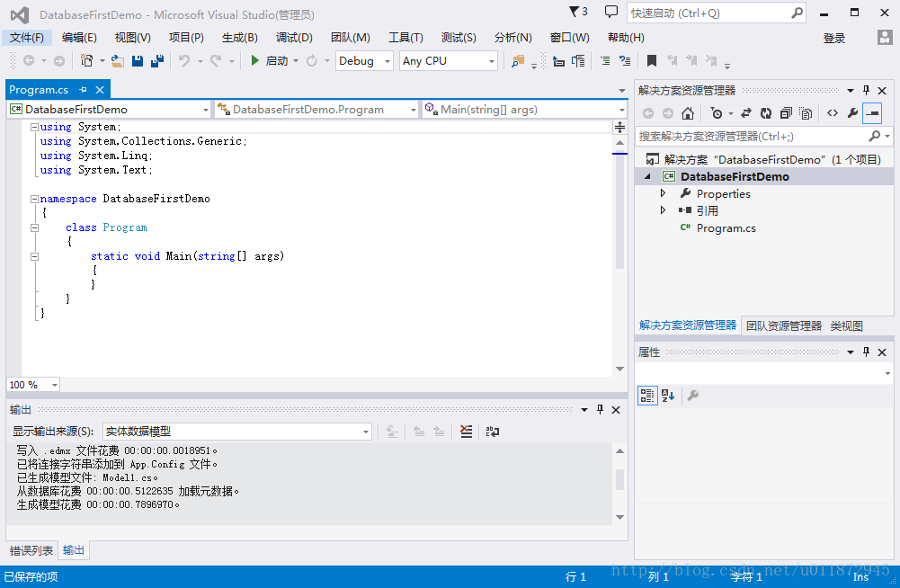Click the Uncomment Selection toolbar icon
Screen dimensions: 900x588
pos(625,60)
